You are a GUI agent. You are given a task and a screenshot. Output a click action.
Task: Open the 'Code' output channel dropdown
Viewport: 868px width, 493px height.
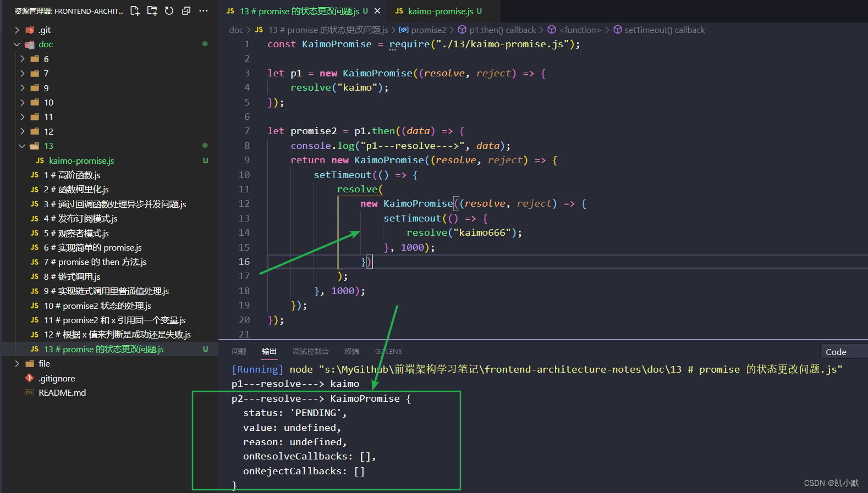(843, 352)
